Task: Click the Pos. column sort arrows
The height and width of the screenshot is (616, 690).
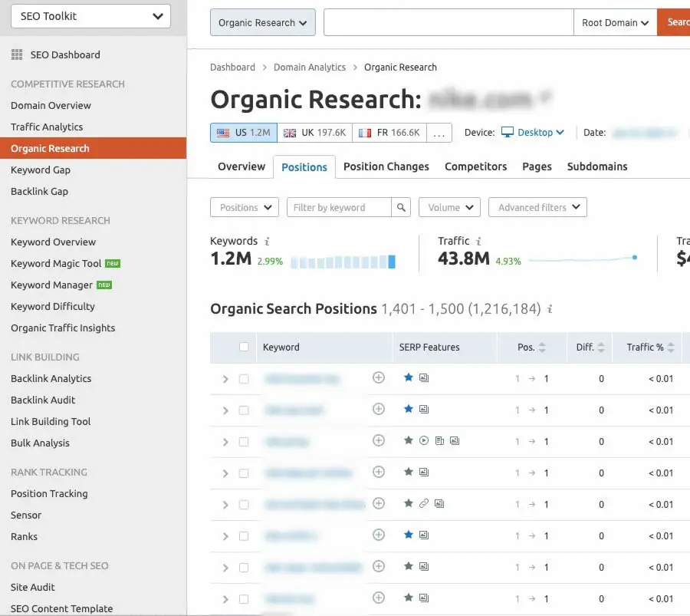Action: tap(542, 348)
